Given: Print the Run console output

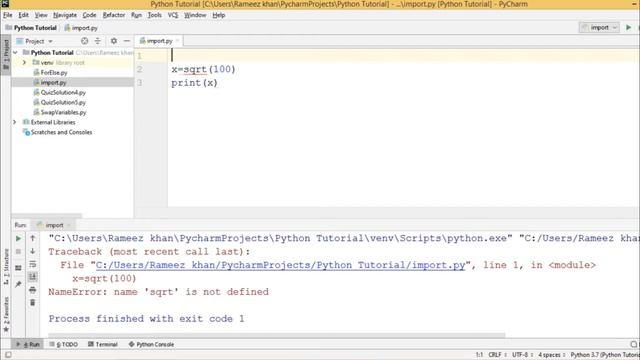Looking at the screenshot, I should (33, 290).
